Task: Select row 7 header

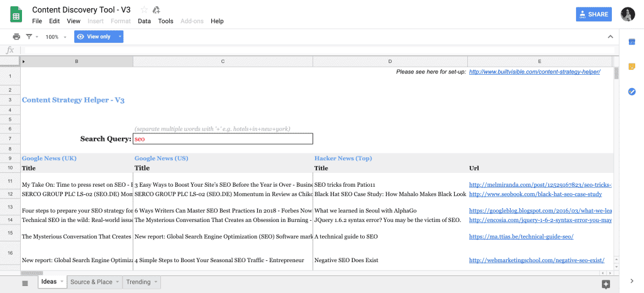Action: (x=10, y=139)
